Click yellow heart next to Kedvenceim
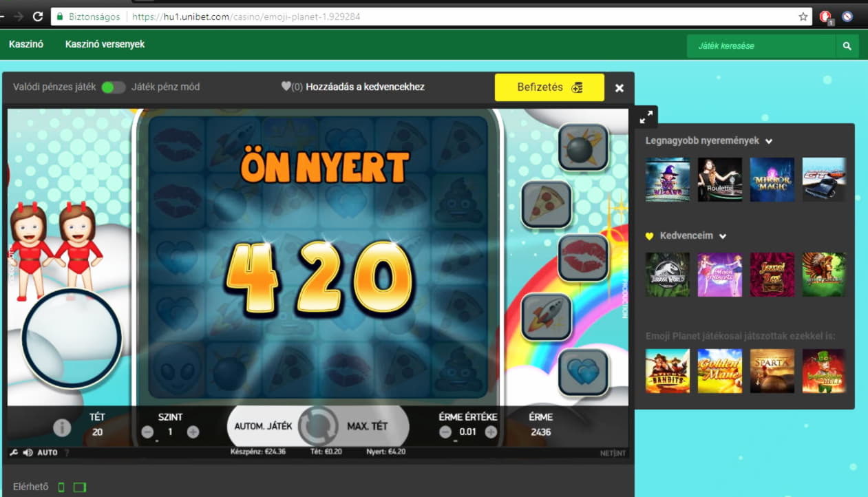Screen dimensions: 868x497 point(649,236)
